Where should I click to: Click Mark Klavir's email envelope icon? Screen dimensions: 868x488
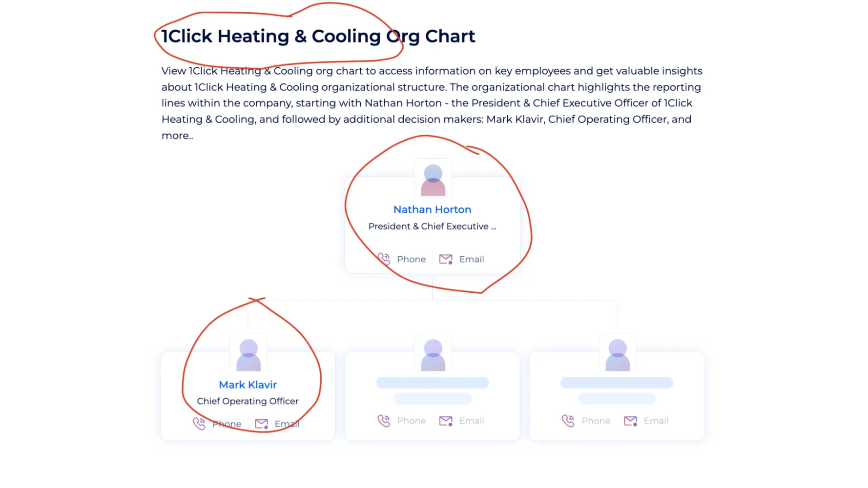pyautogui.click(x=262, y=424)
